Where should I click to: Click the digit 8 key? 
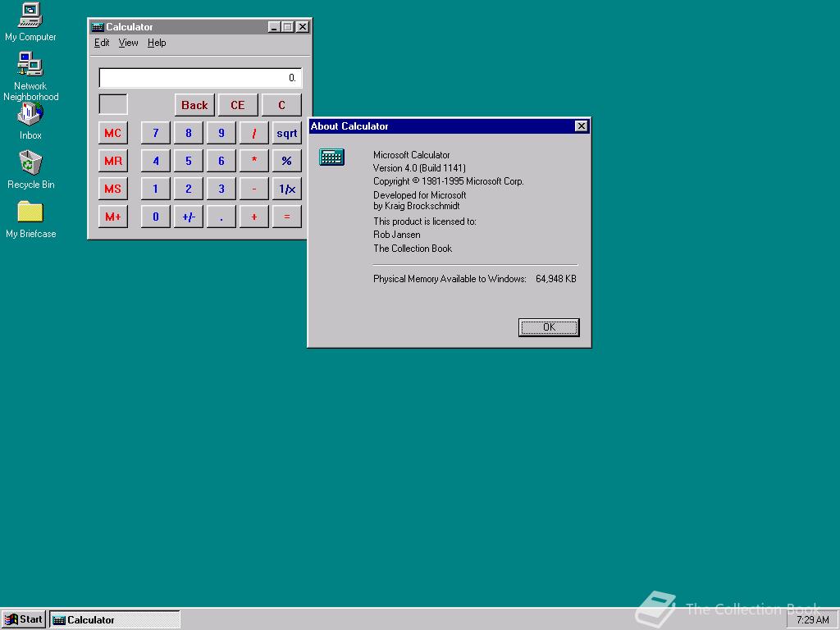[x=189, y=133]
